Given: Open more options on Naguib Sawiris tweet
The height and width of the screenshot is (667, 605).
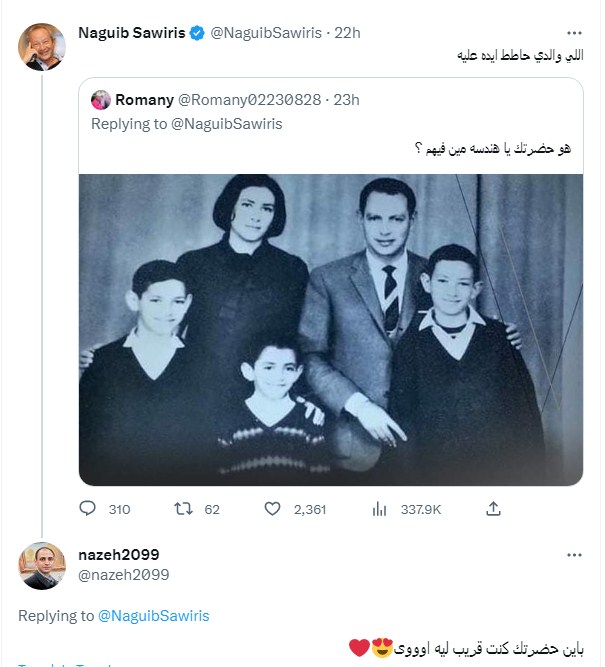Looking at the screenshot, I should click(x=573, y=33).
